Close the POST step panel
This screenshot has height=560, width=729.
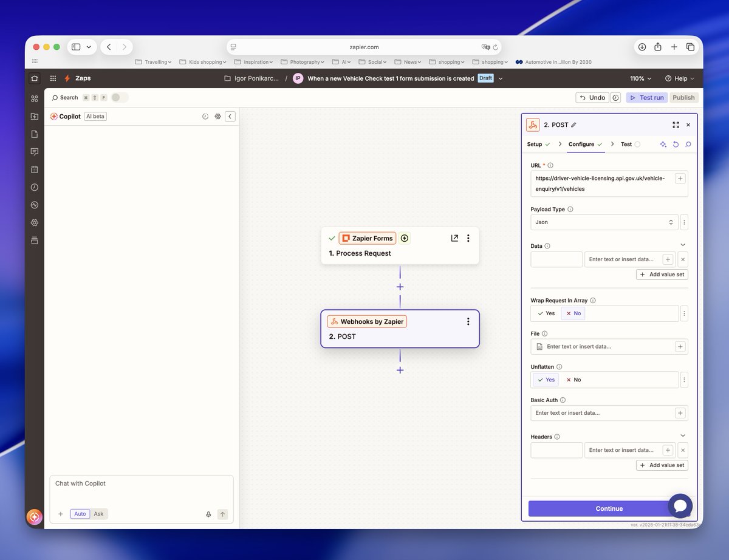point(688,125)
